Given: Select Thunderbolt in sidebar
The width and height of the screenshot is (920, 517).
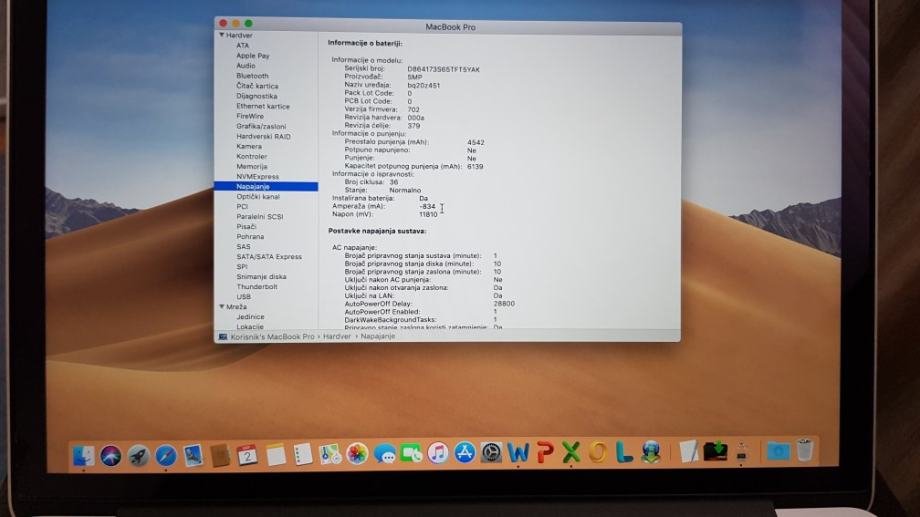Looking at the screenshot, I should coord(256,286).
